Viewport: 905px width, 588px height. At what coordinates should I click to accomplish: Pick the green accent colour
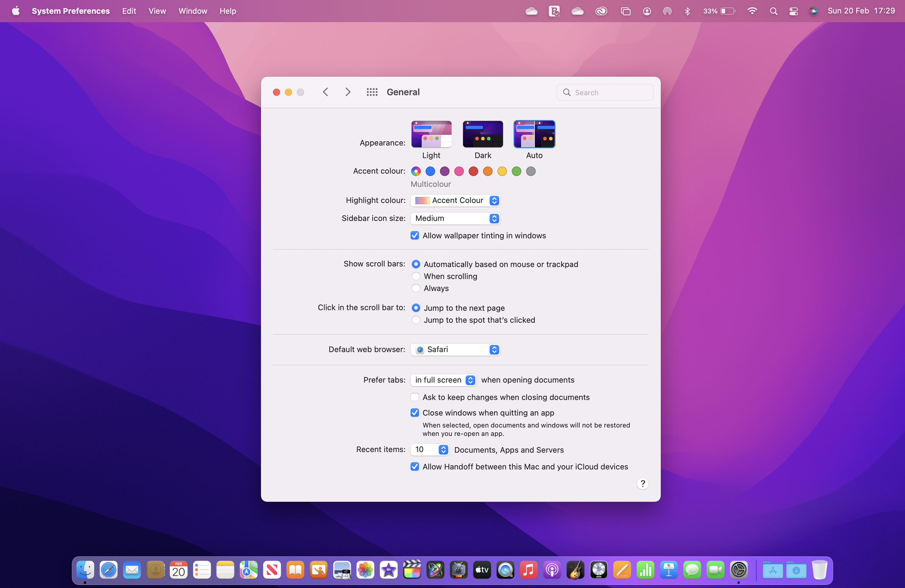click(x=516, y=172)
